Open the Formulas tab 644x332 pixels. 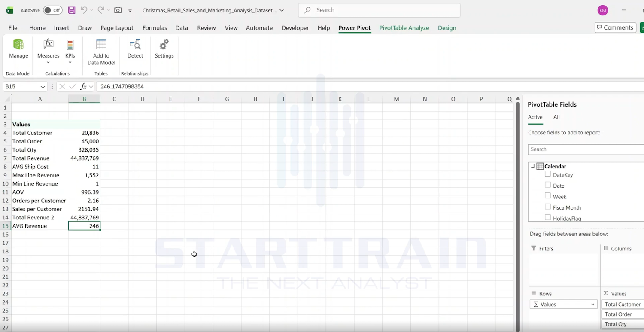coord(155,28)
